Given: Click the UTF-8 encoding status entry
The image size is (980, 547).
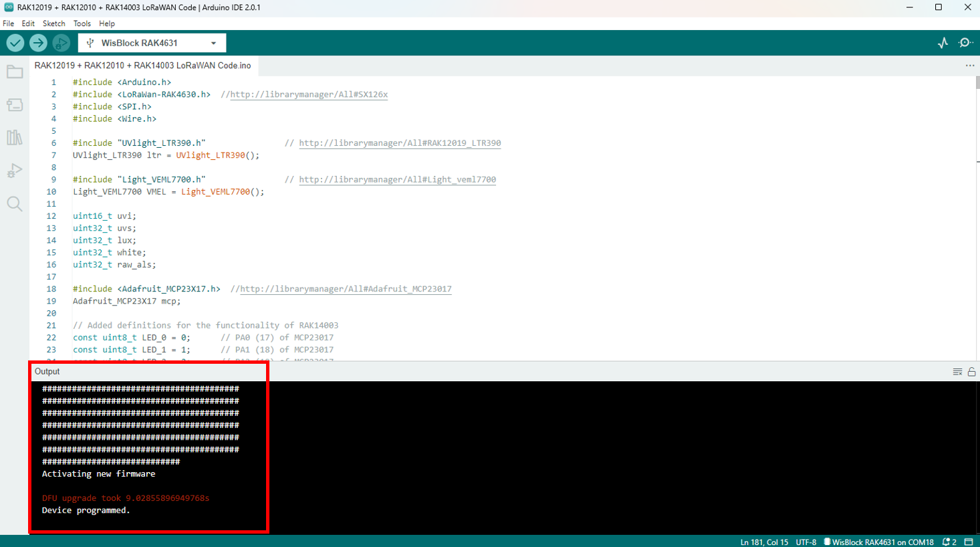Looking at the screenshot, I should pos(806,542).
